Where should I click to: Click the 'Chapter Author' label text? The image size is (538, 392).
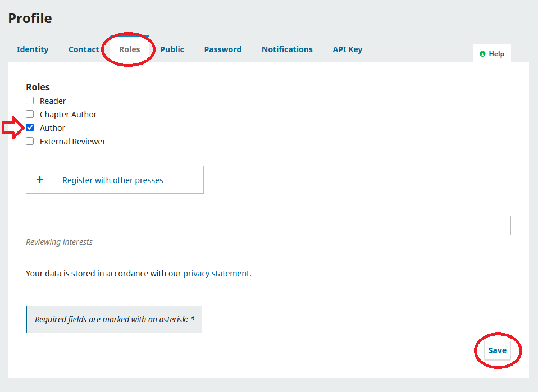[x=69, y=115]
